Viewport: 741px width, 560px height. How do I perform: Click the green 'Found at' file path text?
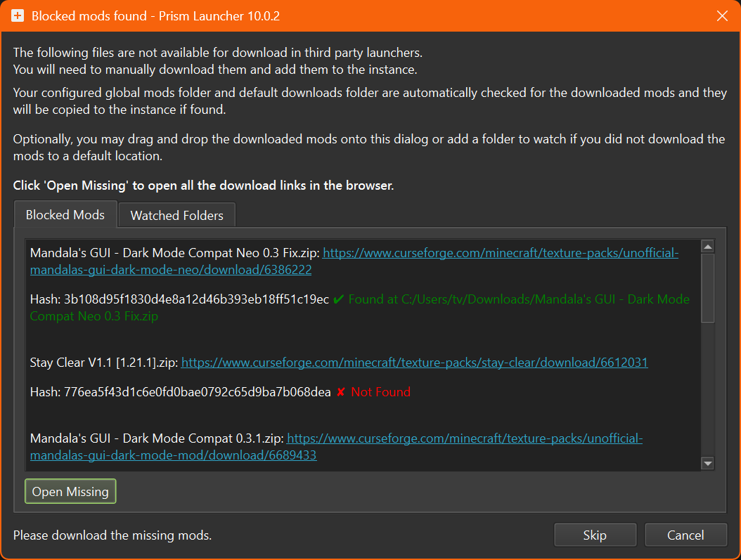(x=518, y=299)
